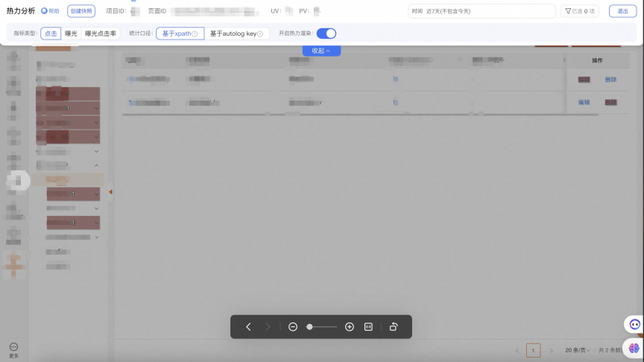Click the 操作 column header

point(597,60)
